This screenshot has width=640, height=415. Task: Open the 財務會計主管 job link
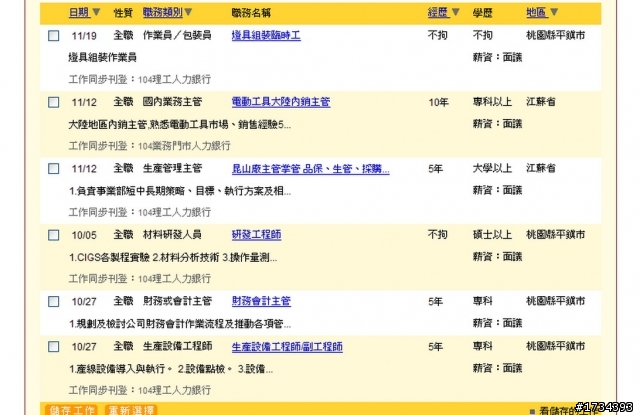[261, 301]
